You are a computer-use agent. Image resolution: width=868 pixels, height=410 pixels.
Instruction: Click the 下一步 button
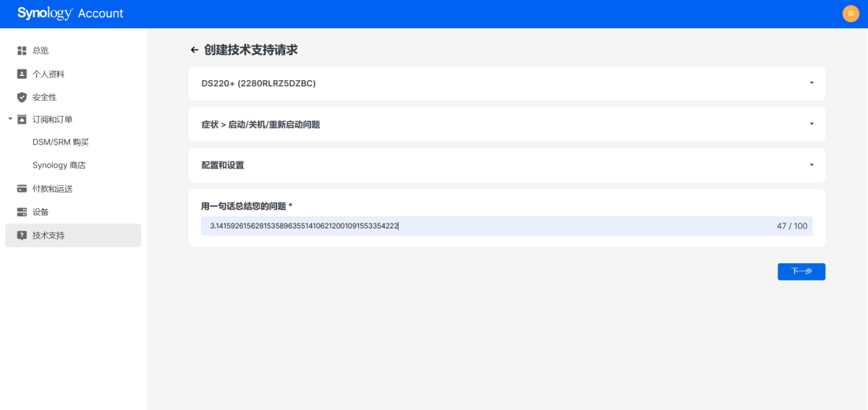pos(801,271)
